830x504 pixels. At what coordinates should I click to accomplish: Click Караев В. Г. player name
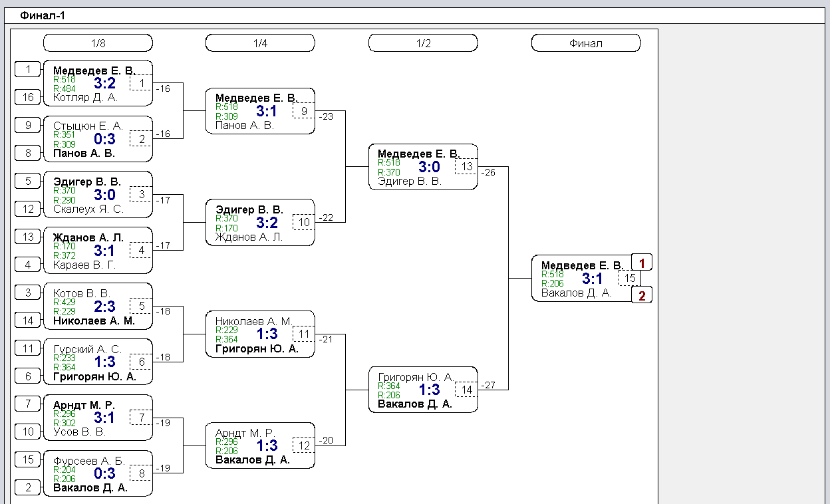click(84, 265)
